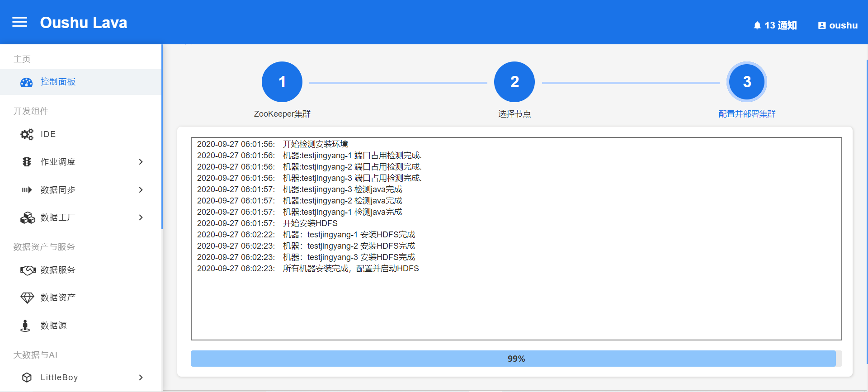Expand the 数据同步 submenu chevron
This screenshot has width=868, height=392.
click(141, 190)
